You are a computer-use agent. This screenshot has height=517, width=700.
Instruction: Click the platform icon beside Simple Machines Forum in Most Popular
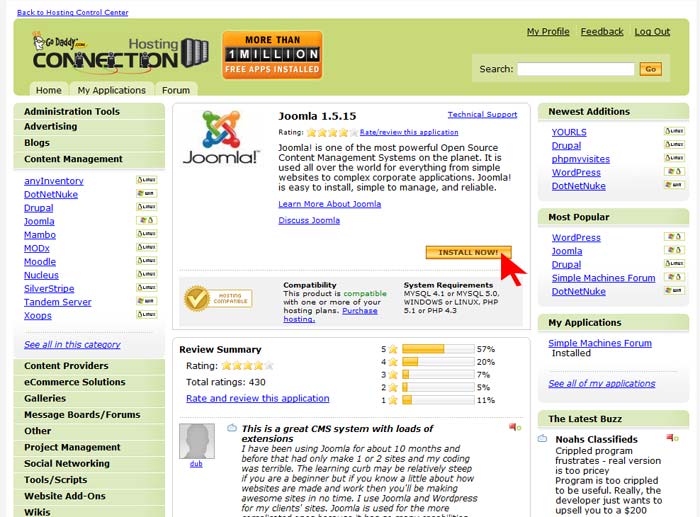pos(674,277)
